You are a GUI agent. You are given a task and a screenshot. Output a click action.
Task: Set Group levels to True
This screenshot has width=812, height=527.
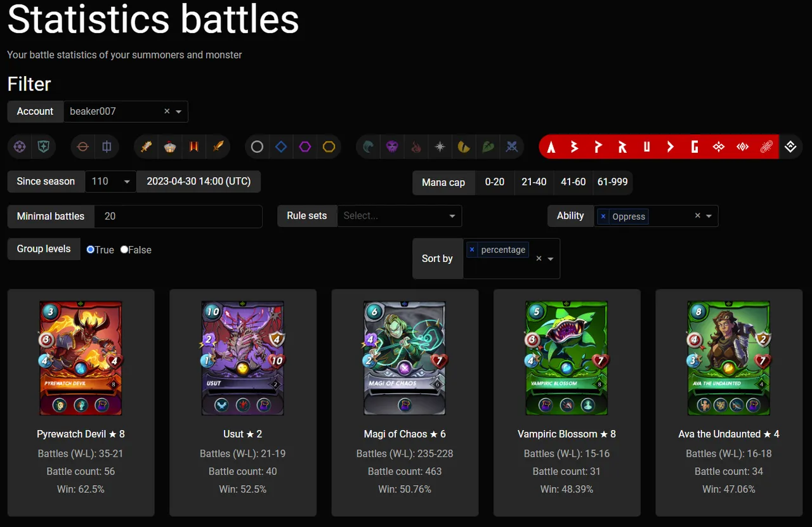point(91,250)
